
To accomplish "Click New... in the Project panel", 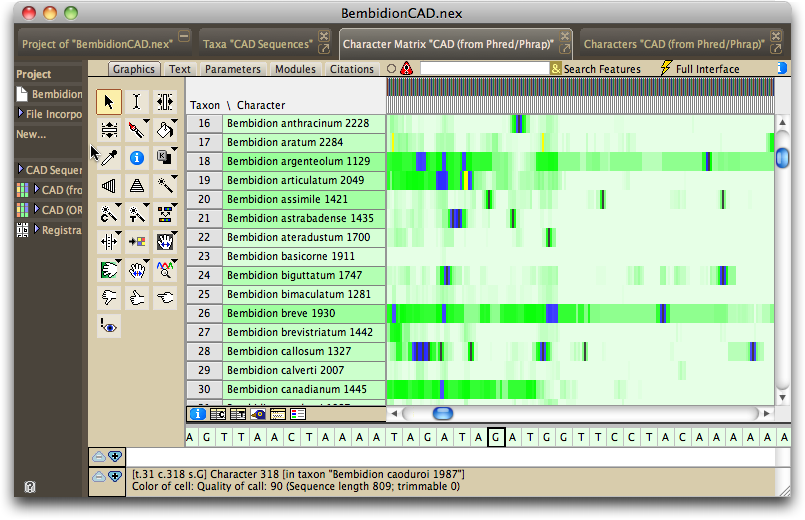I will (x=31, y=134).
